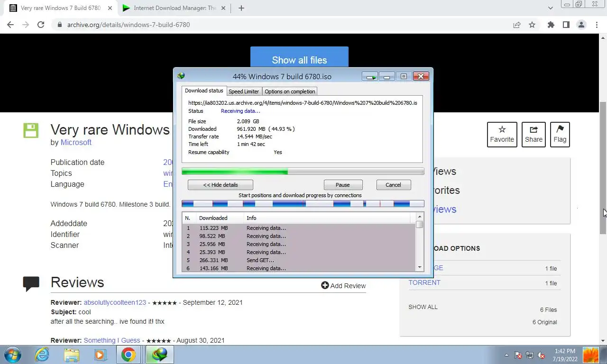Switch to the Download status tab
This screenshot has height=364, width=607.
point(204,91)
